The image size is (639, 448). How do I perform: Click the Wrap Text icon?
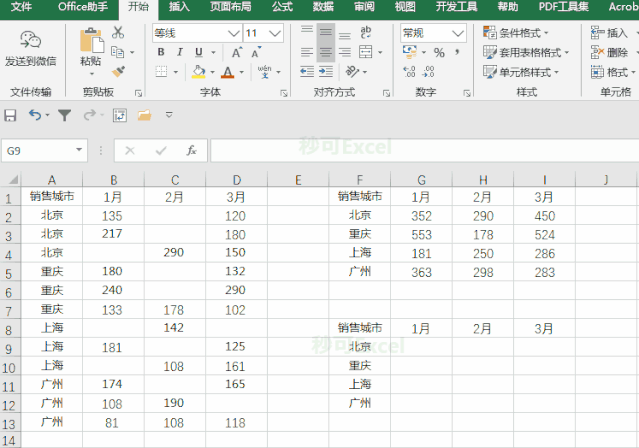pos(366,32)
